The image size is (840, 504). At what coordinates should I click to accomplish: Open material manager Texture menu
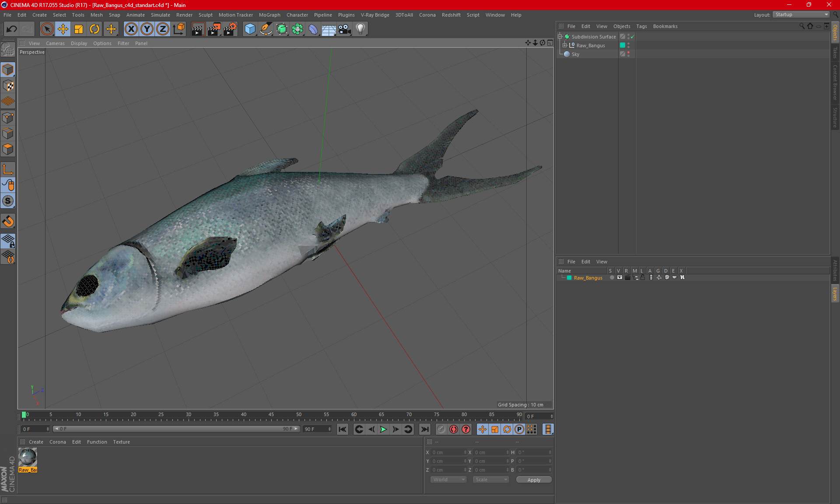coord(121,442)
